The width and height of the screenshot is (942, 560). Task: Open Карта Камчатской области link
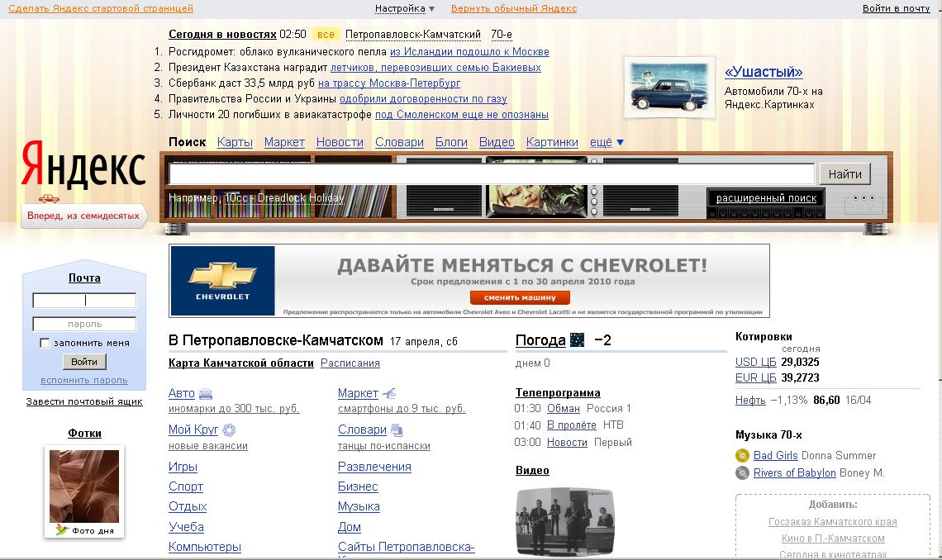[241, 363]
